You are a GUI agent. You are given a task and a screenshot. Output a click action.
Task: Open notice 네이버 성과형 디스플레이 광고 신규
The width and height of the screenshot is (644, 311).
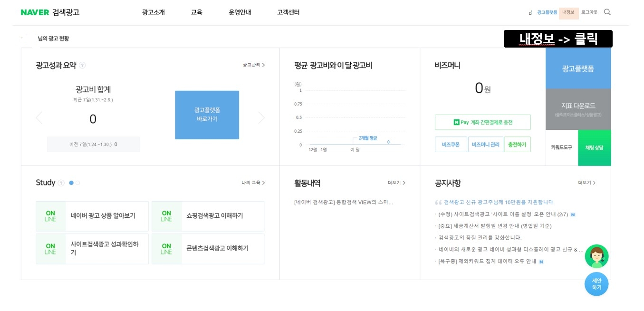511,250
